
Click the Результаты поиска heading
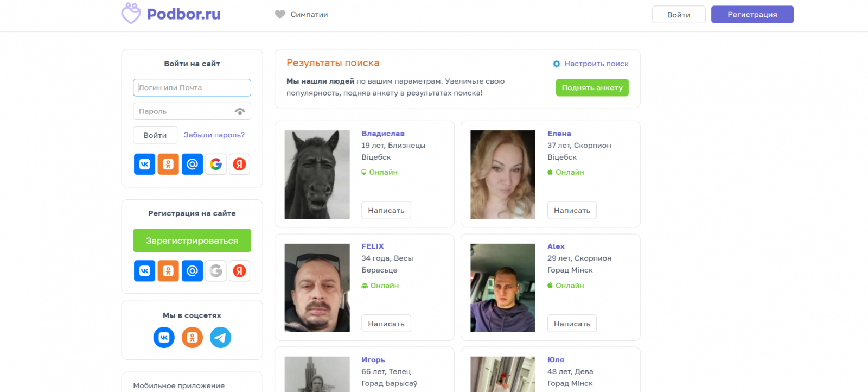333,63
